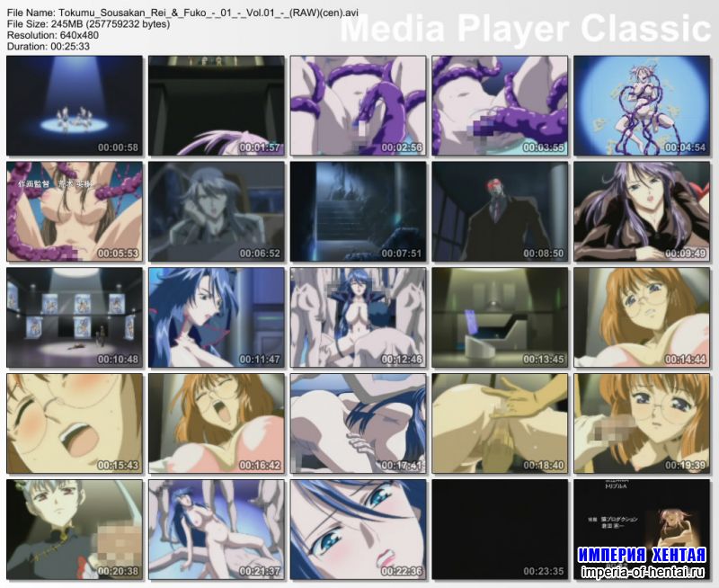
Task: Click the 'Duration: 00:25:33' line
Action: click(x=49, y=47)
